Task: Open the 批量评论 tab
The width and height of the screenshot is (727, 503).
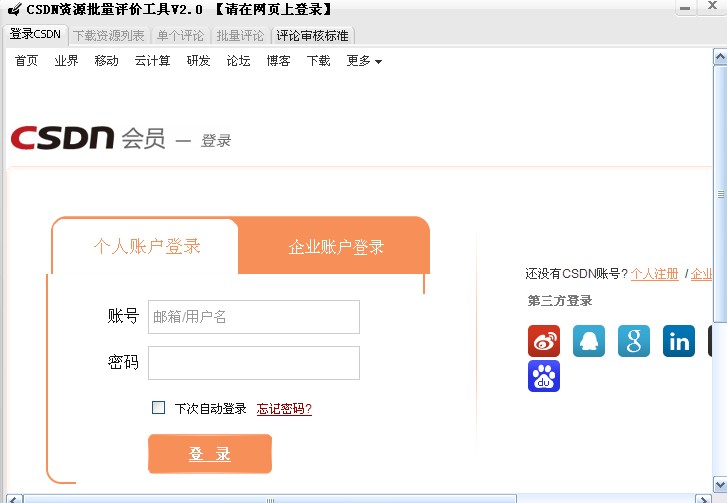Action: coord(240,36)
